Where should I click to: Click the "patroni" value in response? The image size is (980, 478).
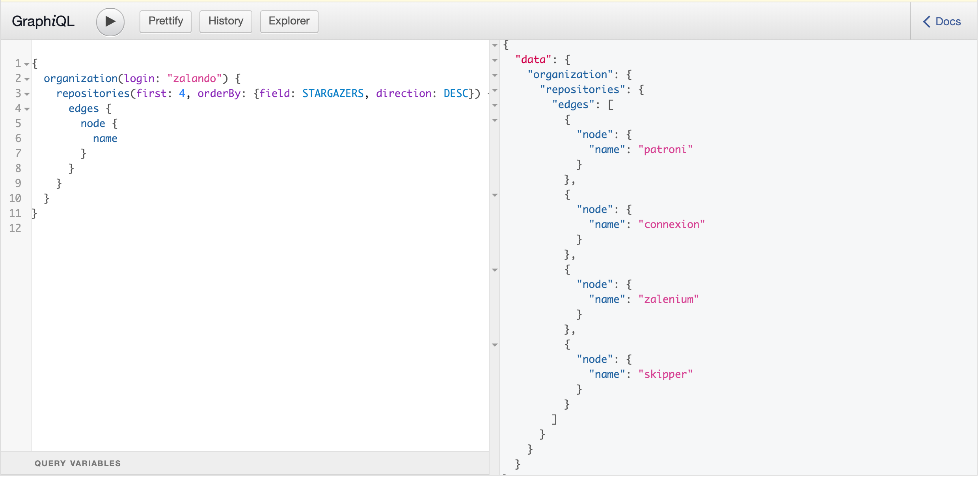[x=665, y=149]
